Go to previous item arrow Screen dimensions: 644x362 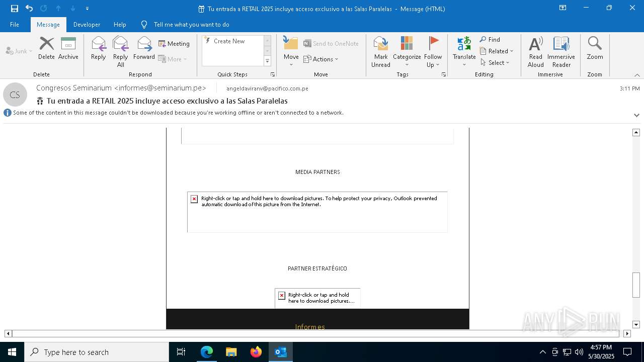58,9
